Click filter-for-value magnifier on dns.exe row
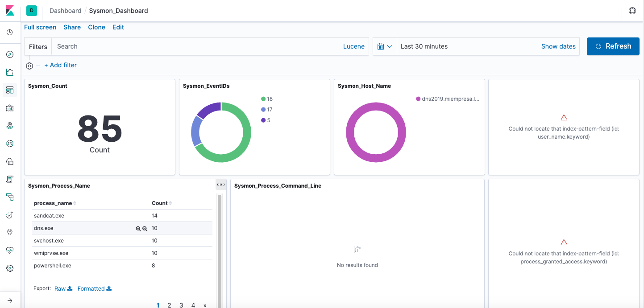The image size is (644, 308). click(138, 228)
